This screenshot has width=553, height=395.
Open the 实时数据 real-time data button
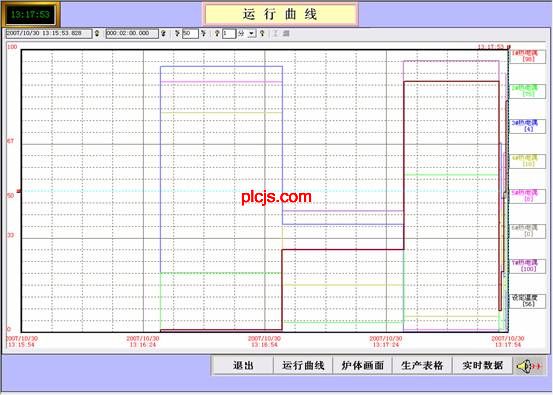482,365
